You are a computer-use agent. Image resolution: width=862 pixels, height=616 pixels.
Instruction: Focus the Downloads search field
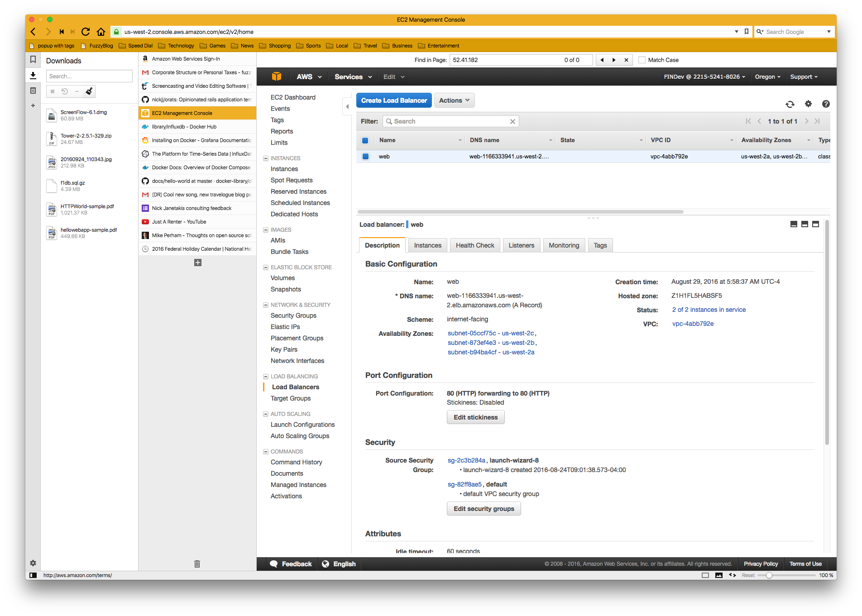[x=89, y=76]
